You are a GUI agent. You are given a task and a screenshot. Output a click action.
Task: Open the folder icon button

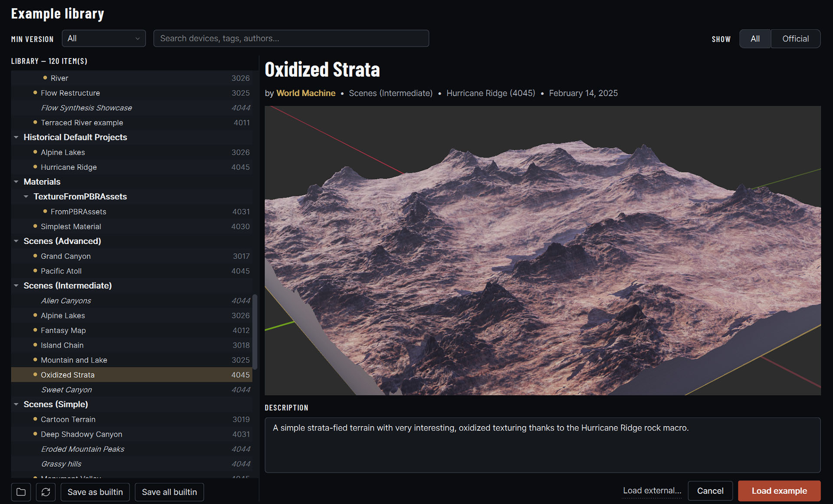click(21, 492)
